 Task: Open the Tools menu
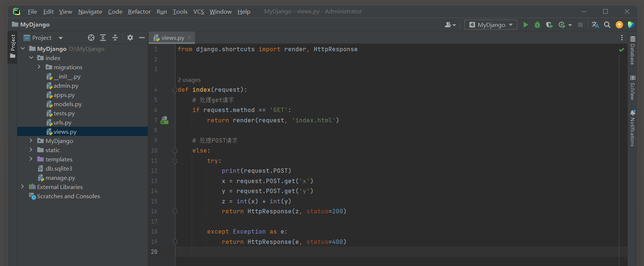point(180,11)
